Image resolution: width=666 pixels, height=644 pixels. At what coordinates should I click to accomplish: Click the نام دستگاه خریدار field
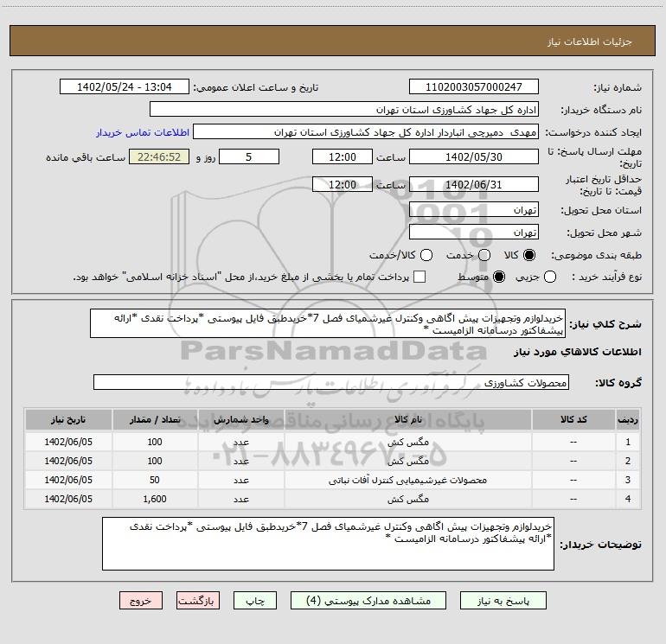(x=344, y=109)
